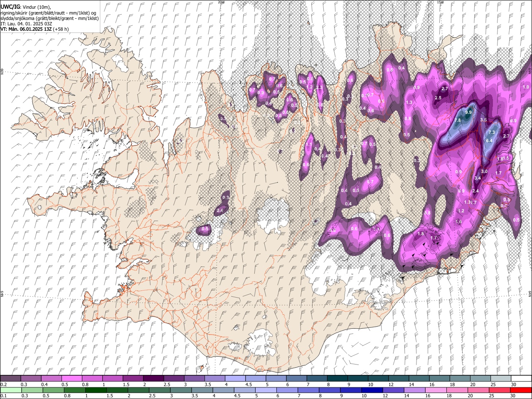Pick the pale green rain swatch between 0.1 and 0.3
Screen dimensions: 532x399
pos(10,390)
